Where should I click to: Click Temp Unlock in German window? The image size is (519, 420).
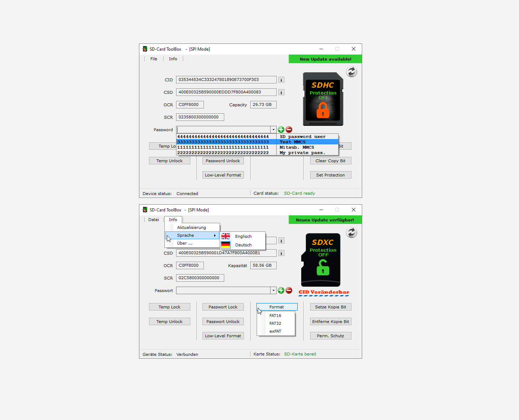click(170, 322)
